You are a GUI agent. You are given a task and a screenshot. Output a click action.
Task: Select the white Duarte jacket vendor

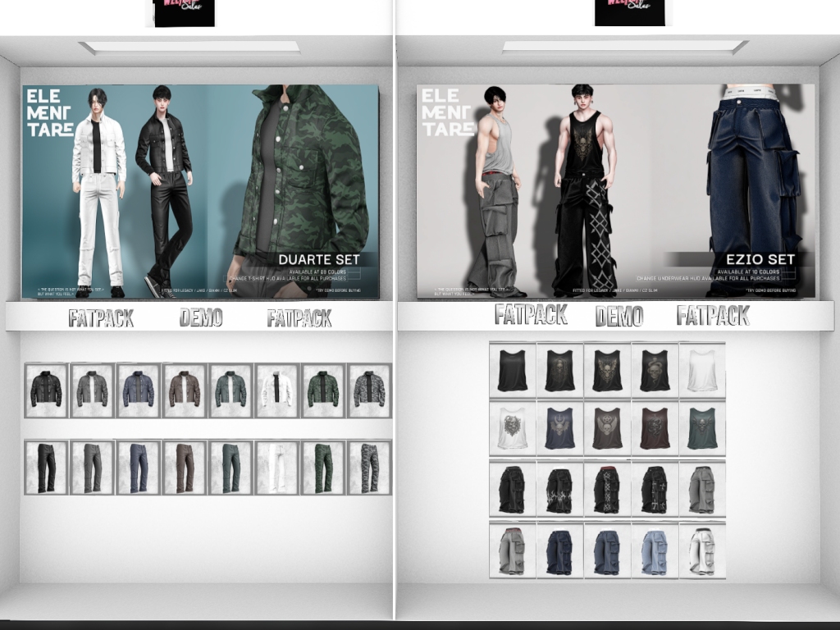point(276,390)
